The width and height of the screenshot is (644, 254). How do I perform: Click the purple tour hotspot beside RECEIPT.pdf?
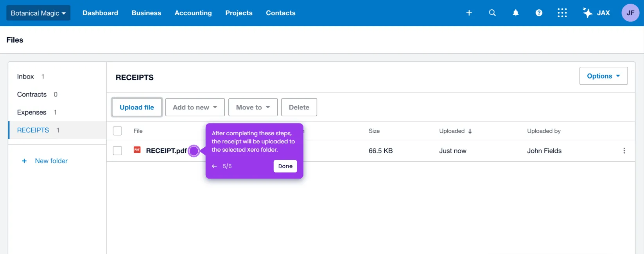tap(194, 151)
